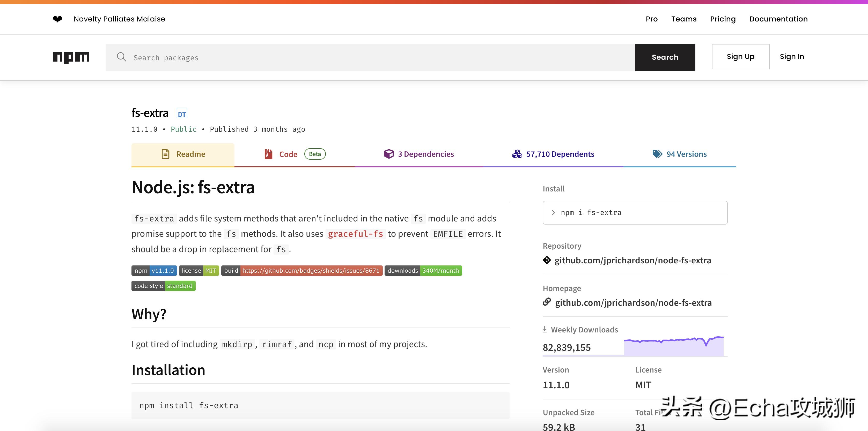This screenshot has width=868, height=431.
Task: Focus the Search packages input field
Action: pyautogui.click(x=371, y=58)
